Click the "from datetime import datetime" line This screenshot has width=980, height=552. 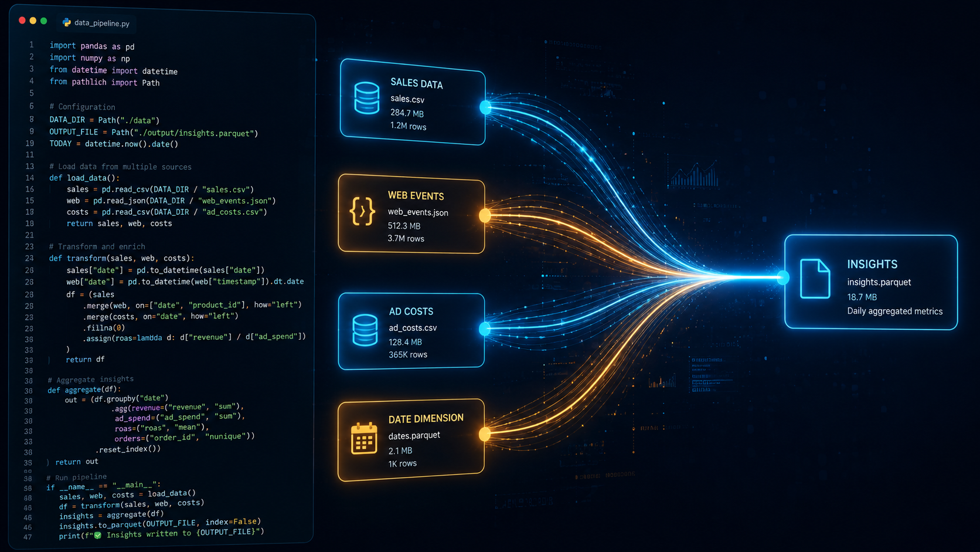pos(113,70)
